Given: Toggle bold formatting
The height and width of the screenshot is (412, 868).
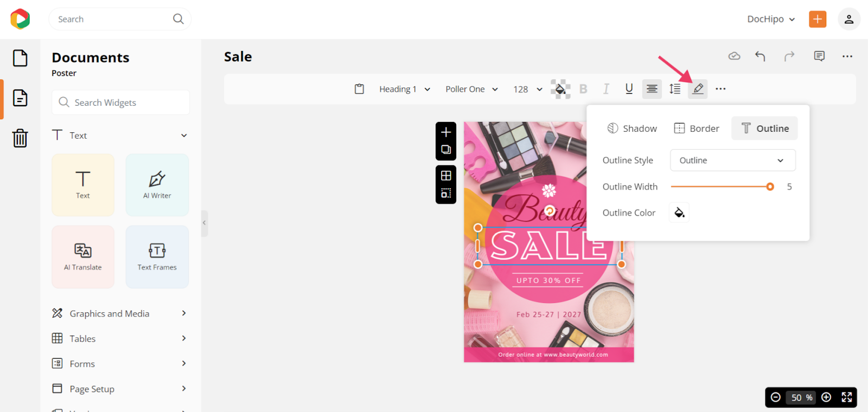Looking at the screenshot, I should tap(583, 89).
